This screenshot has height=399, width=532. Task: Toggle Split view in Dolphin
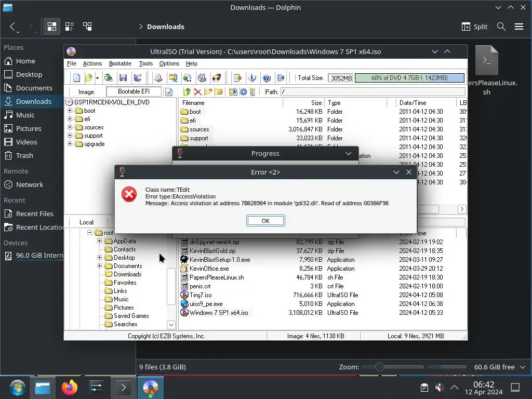click(475, 26)
